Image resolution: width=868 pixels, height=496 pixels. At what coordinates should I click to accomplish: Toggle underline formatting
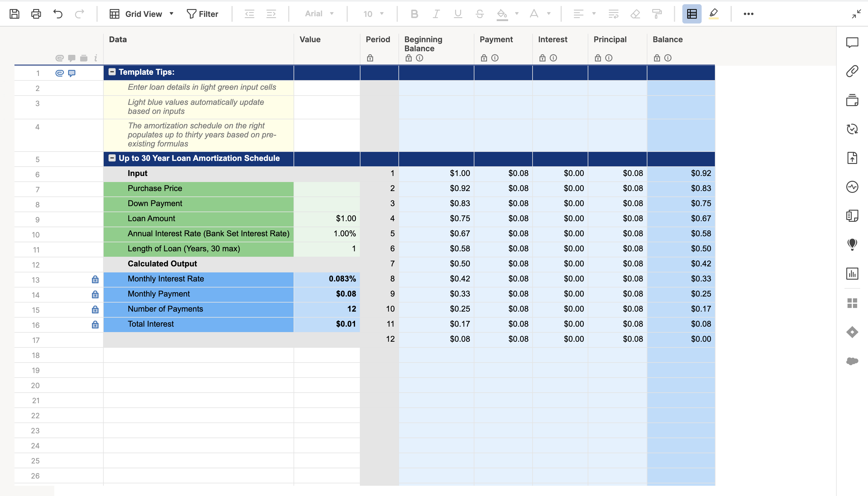pyautogui.click(x=458, y=14)
